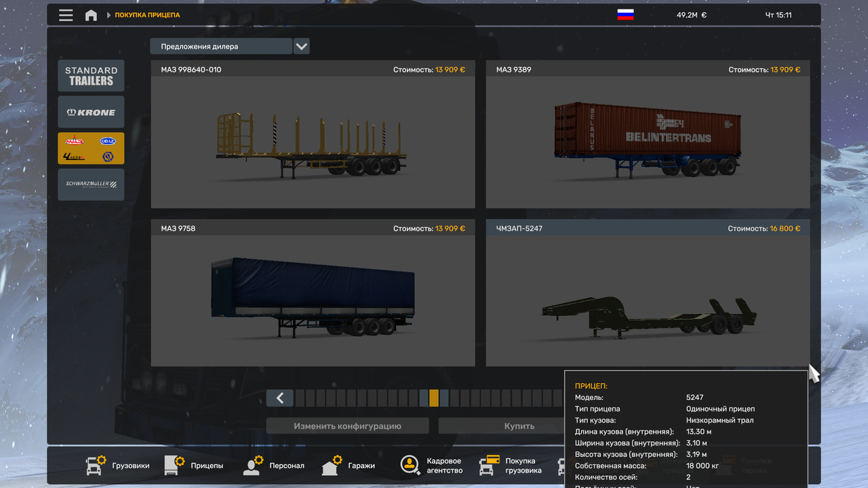Click the МАЗ 9389 price 13 909 €
Viewport: 868px width, 488px height.
785,70
